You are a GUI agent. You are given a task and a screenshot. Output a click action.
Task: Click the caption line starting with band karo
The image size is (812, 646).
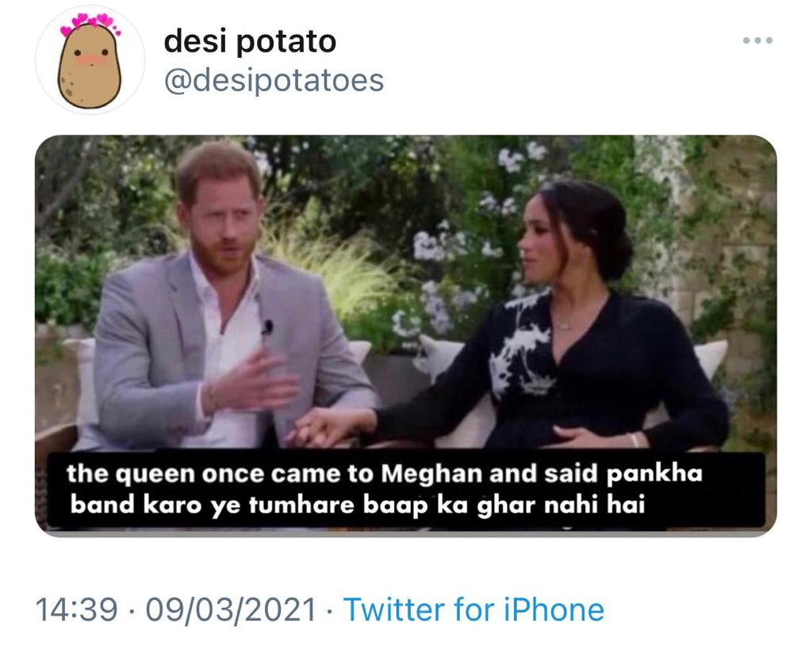[x=358, y=505]
